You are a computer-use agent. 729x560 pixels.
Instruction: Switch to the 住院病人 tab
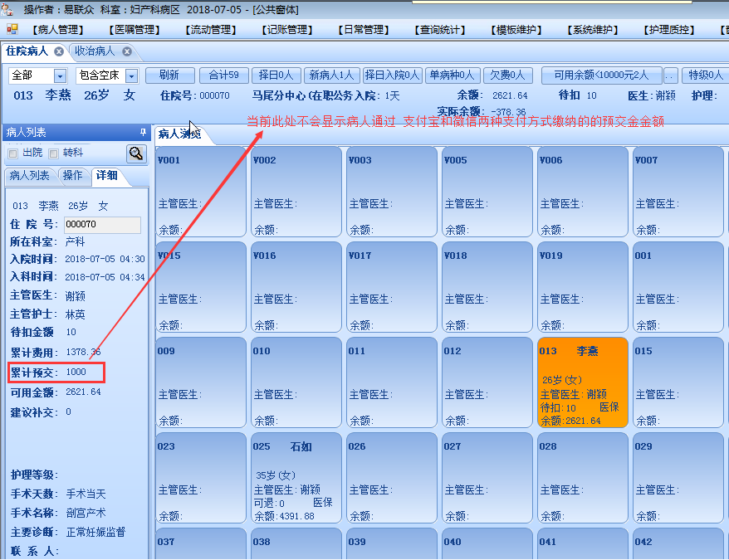(27, 51)
